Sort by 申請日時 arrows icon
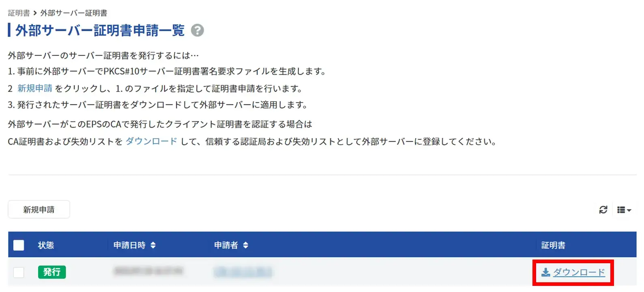644x292 pixels. click(153, 245)
